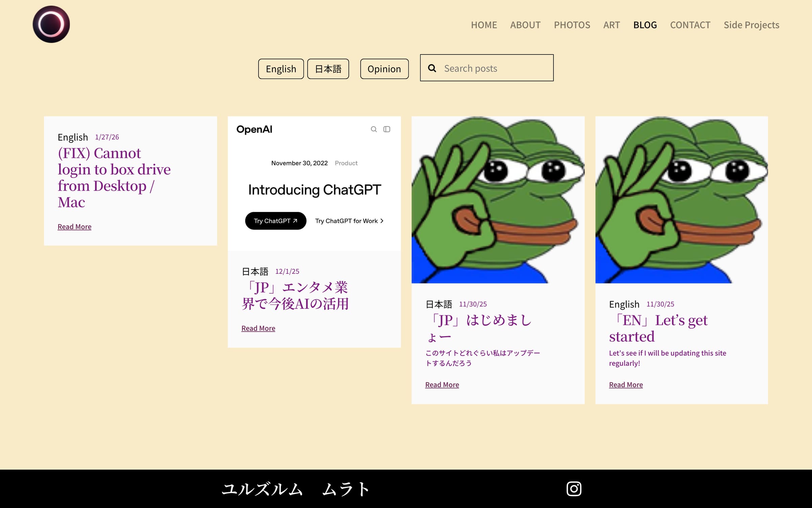Click the date 12/1/25

(287, 271)
